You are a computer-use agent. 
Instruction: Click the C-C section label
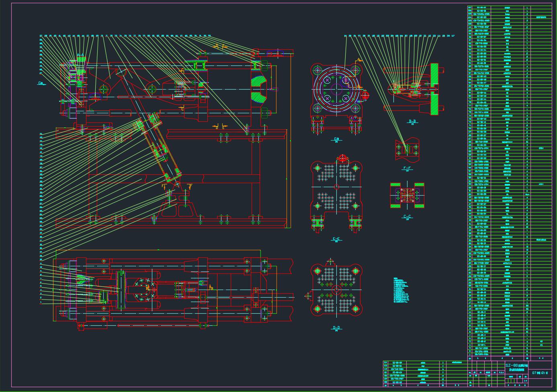point(407,217)
